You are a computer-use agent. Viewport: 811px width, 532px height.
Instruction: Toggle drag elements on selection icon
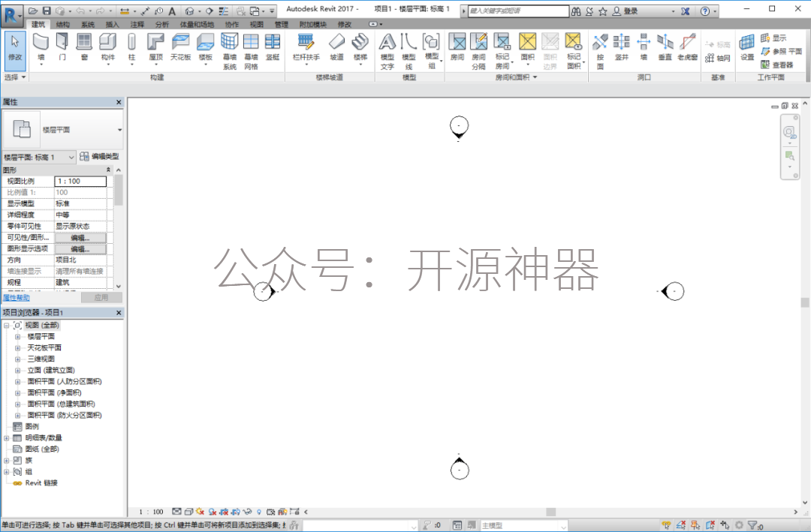point(725,525)
